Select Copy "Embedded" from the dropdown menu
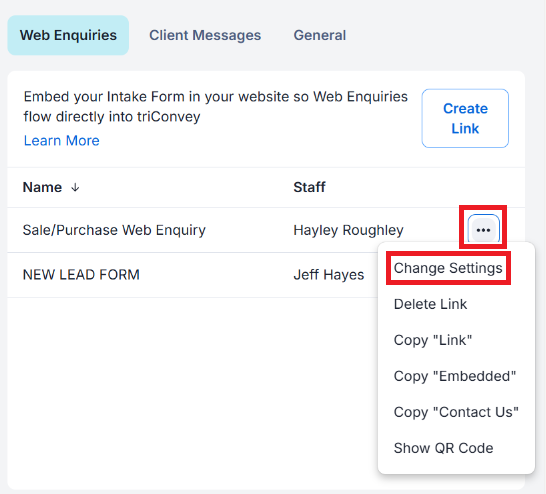 455,376
